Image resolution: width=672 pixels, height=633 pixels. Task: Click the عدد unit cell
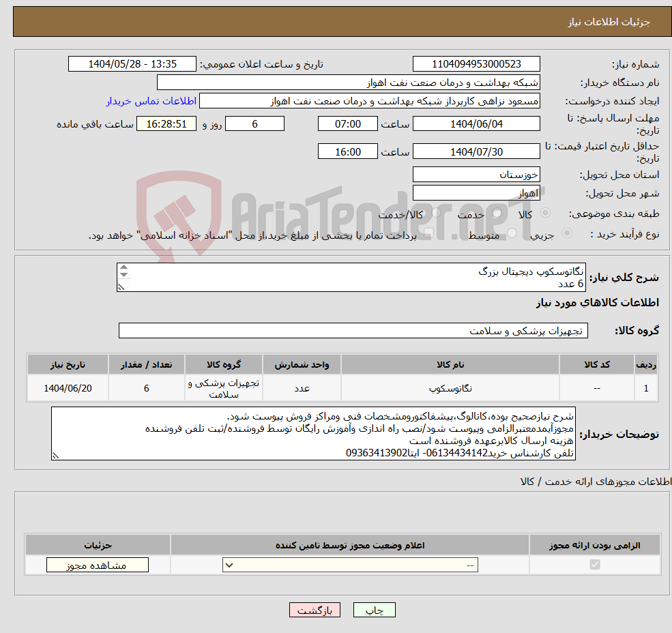[x=302, y=388]
